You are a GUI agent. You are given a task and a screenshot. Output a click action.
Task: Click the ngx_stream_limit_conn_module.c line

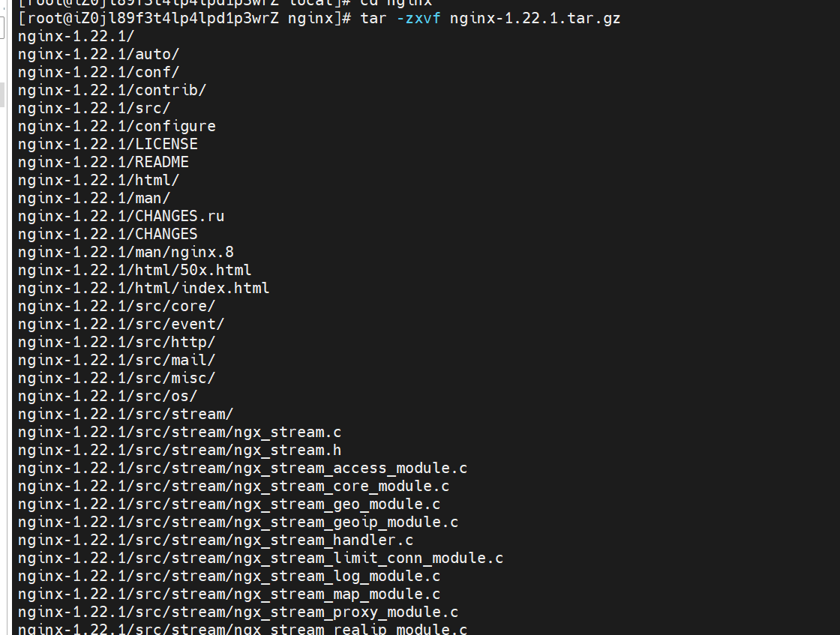(x=261, y=558)
